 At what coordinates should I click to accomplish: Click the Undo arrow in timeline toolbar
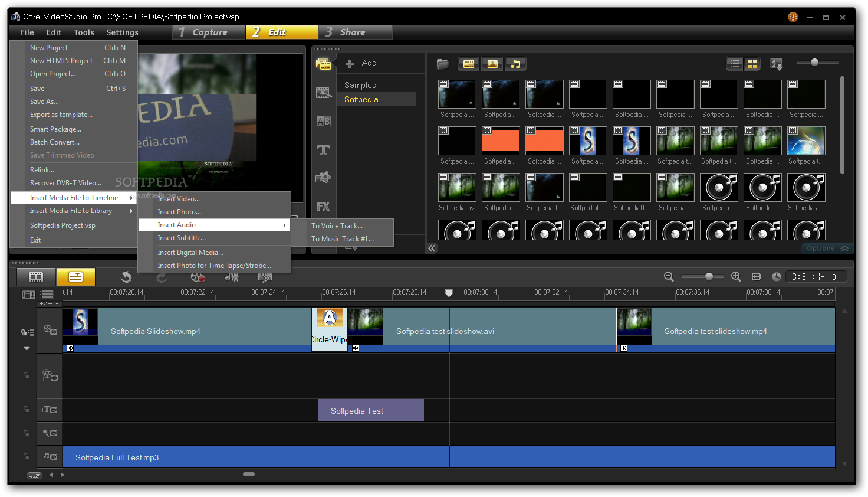click(126, 277)
